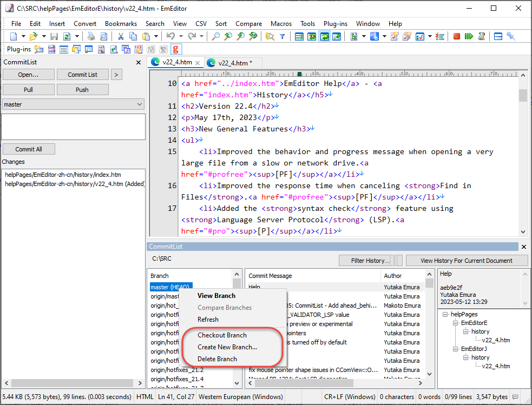Click the Paste clipboard icon
The image size is (532, 405).
[x=146, y=36]
